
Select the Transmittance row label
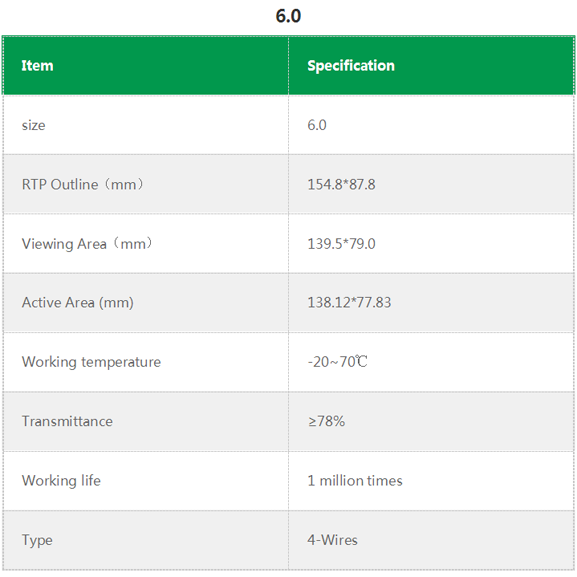coord(67,421)
